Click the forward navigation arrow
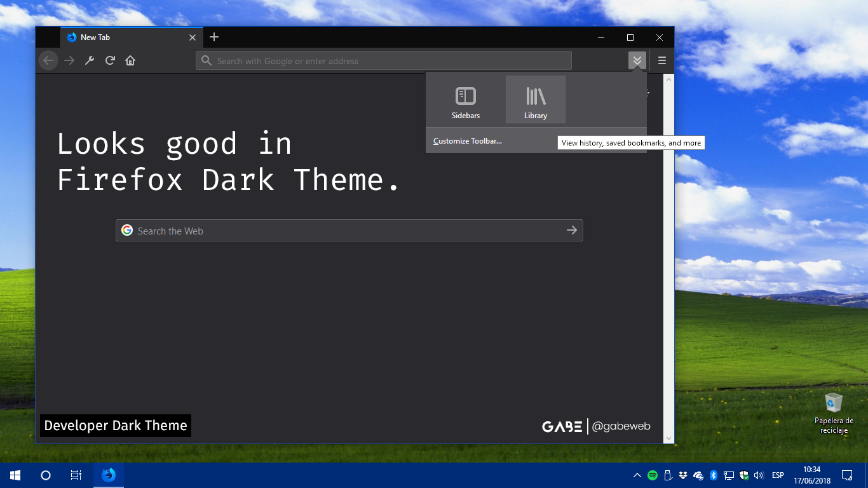Screen dimensions: 868x488 point(69,60)
